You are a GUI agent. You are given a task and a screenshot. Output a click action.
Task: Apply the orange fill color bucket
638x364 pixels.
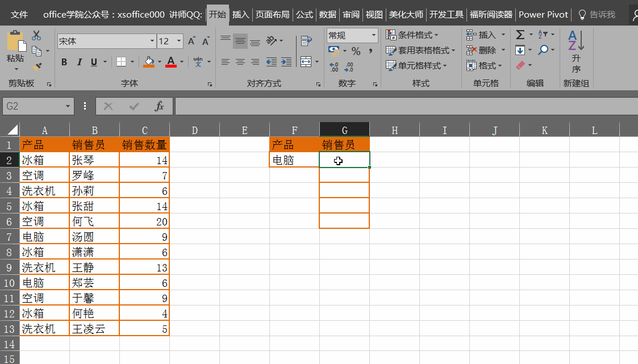149,61
